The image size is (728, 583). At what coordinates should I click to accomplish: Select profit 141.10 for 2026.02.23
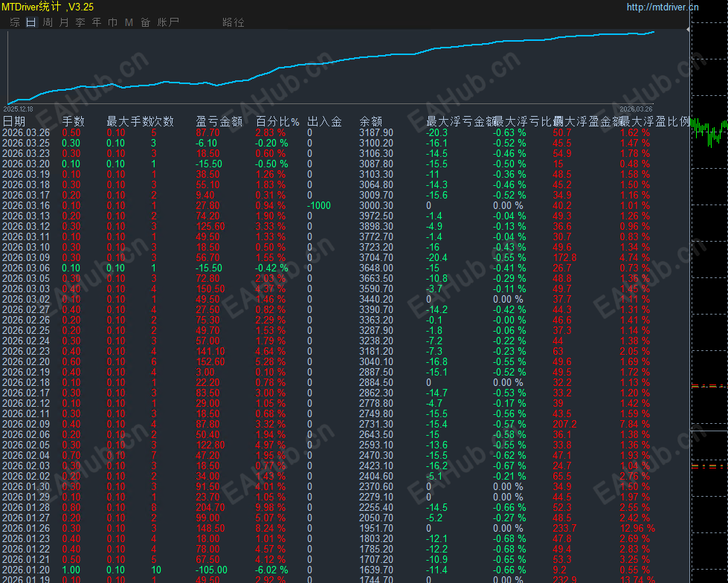tap(210, 352)
